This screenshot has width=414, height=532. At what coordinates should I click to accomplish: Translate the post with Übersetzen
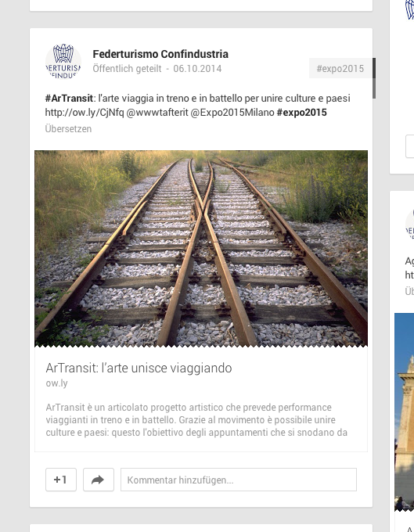(x=68, y=129)
